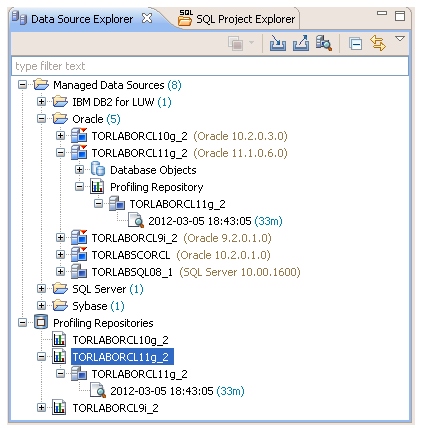Close the Data Source Explorer tab
422x428 pixels.
(x=147, y=18)
